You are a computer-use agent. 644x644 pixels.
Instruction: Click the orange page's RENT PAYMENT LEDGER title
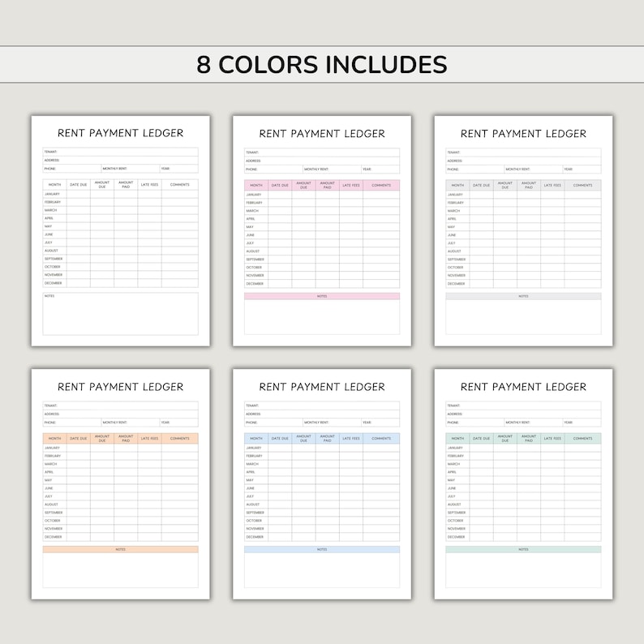click(x=120, y=387)
